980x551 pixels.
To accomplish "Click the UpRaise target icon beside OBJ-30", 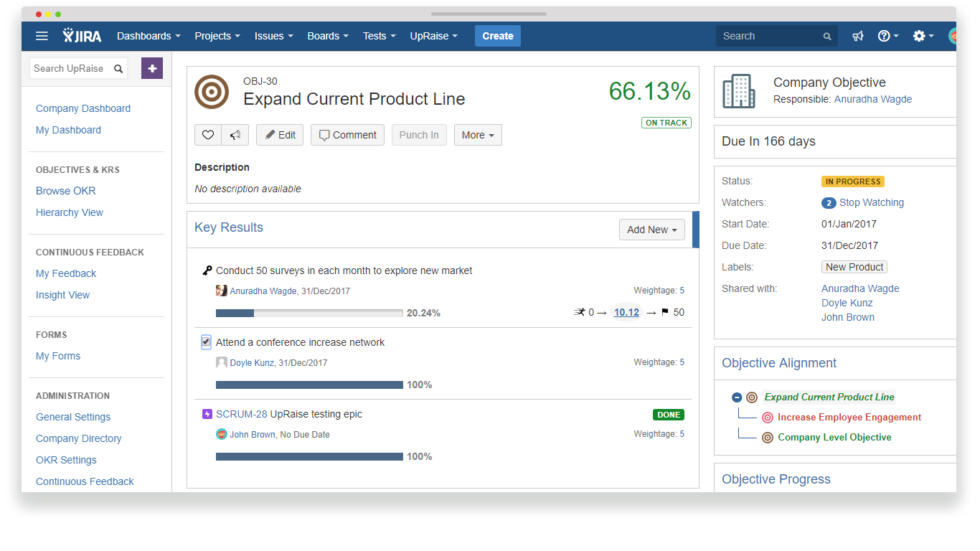I will pos(212,92).
